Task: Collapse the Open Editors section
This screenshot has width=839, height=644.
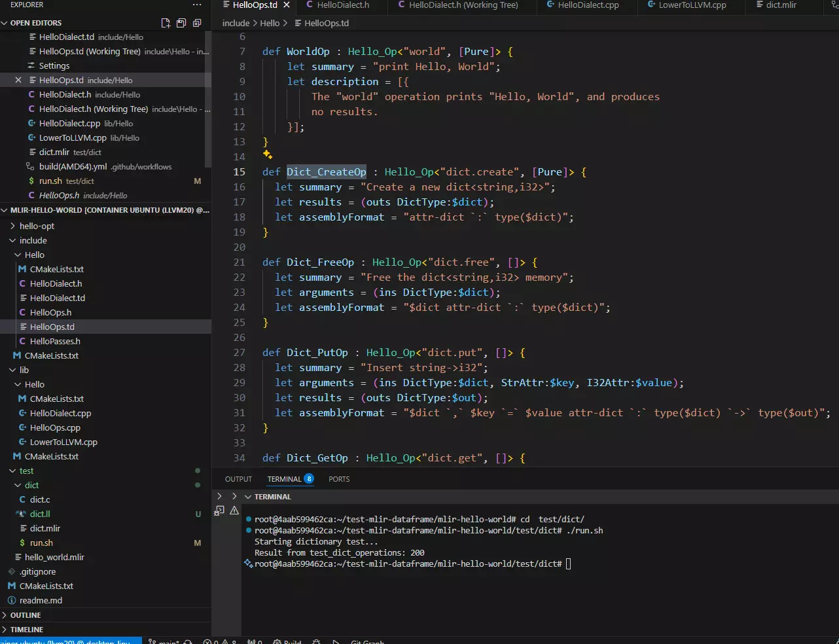Action: tap(5, 23)
